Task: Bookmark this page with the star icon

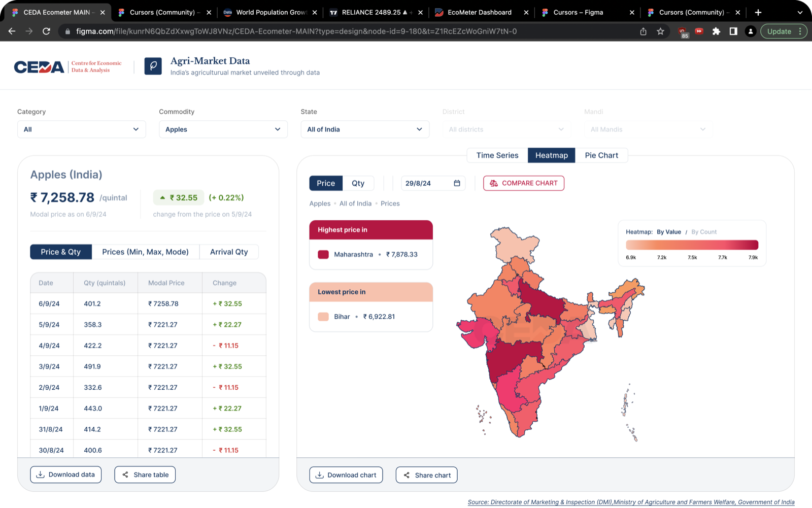Action: coord(660,31)
